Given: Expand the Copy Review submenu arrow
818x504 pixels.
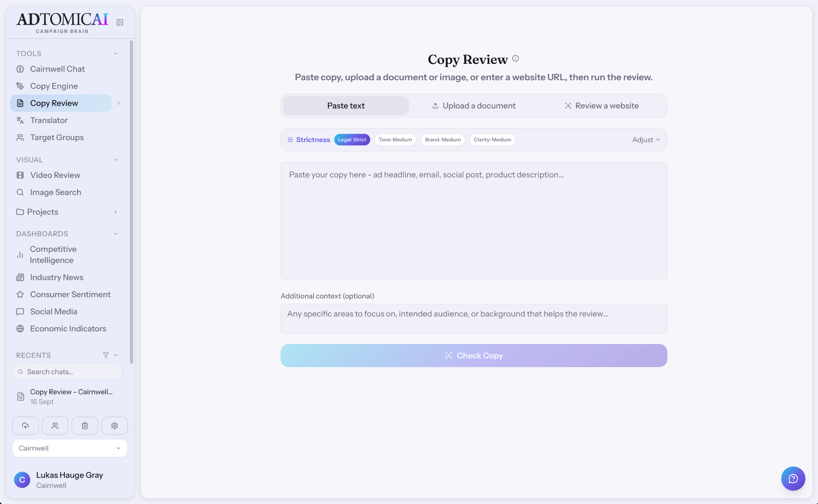Looking at the screenshot, I should click(119, 103).
